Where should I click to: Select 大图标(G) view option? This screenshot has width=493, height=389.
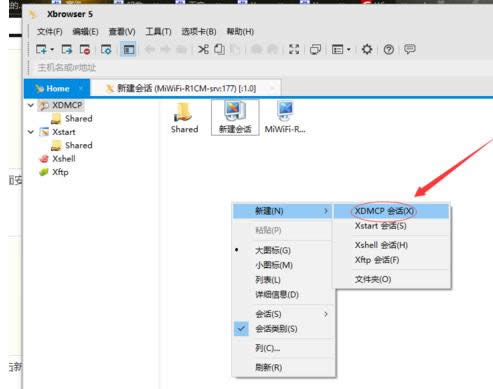tap(283, 251)
